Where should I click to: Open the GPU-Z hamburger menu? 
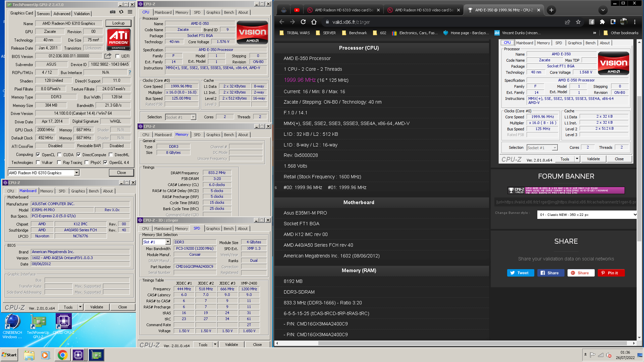pos(130,12)
